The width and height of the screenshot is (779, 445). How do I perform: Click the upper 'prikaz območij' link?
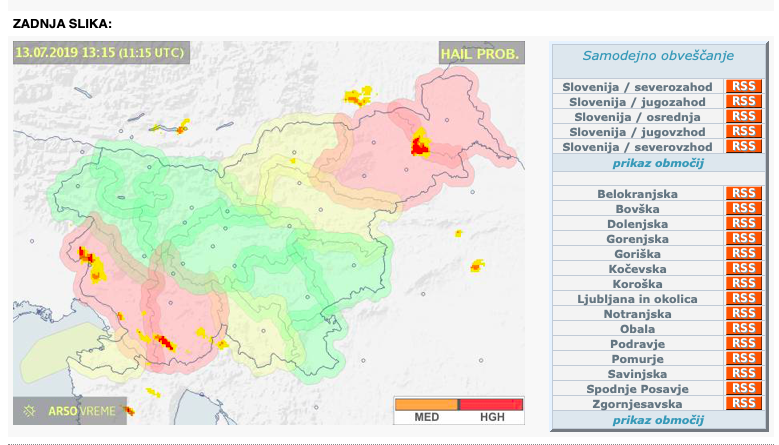point(658,162)
